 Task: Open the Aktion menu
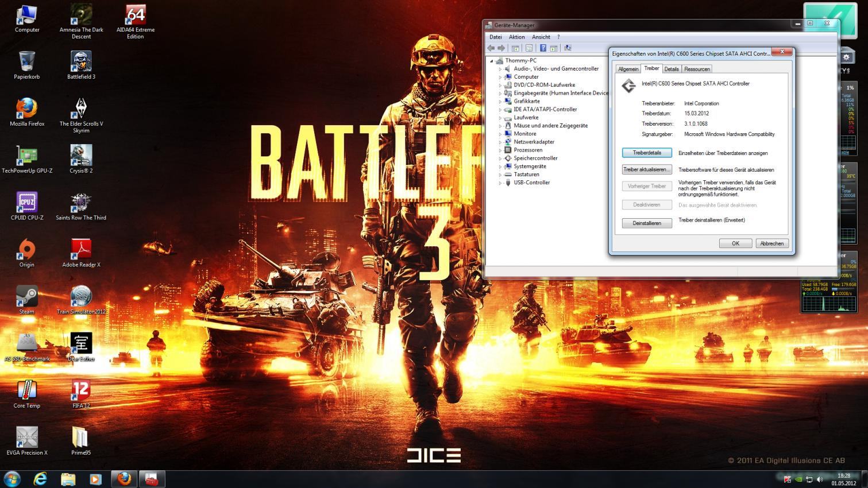tap(516, 37)
